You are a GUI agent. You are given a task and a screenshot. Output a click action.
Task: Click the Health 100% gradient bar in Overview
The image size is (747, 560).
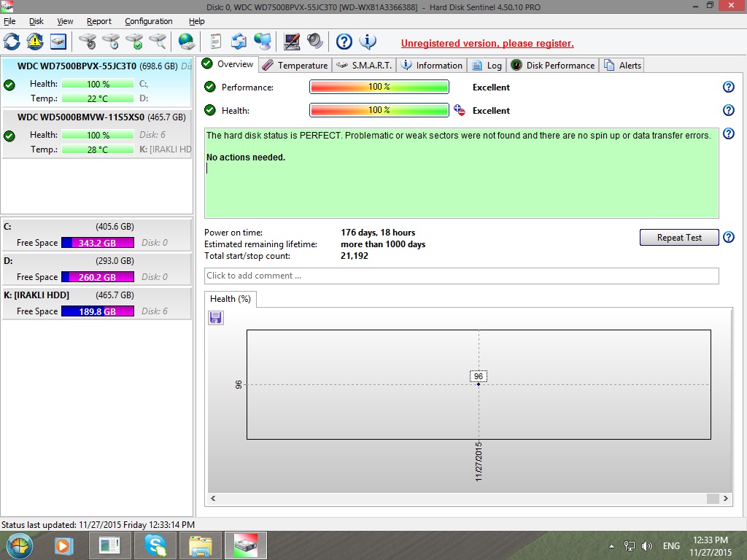click(x=379, y=110)
